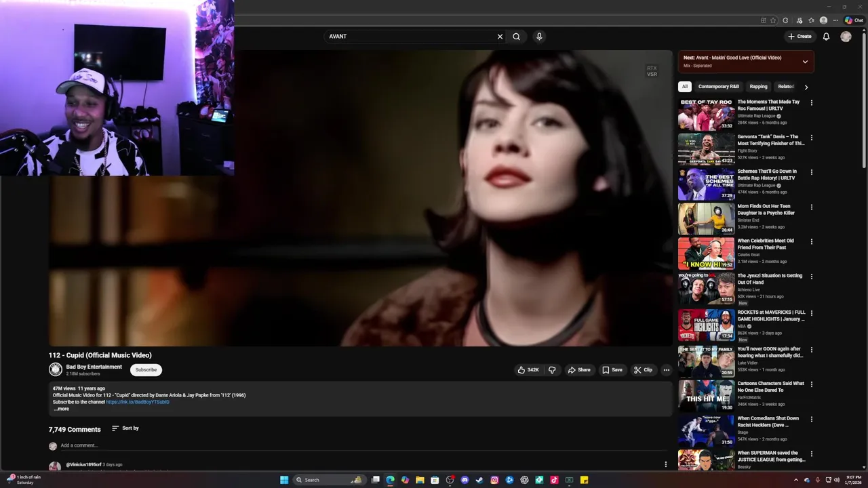The width and height of the screenshot is (868, 488).
Task: Open menu for Moments That Made Tay Roc video
Action: pyautogui.click(x=811, y=103)
